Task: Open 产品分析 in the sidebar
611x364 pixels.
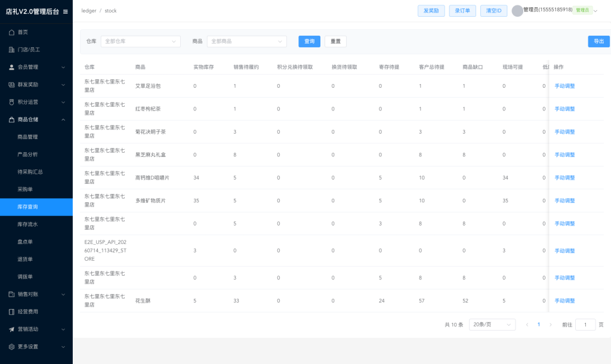Action: (x=27, y=155)
